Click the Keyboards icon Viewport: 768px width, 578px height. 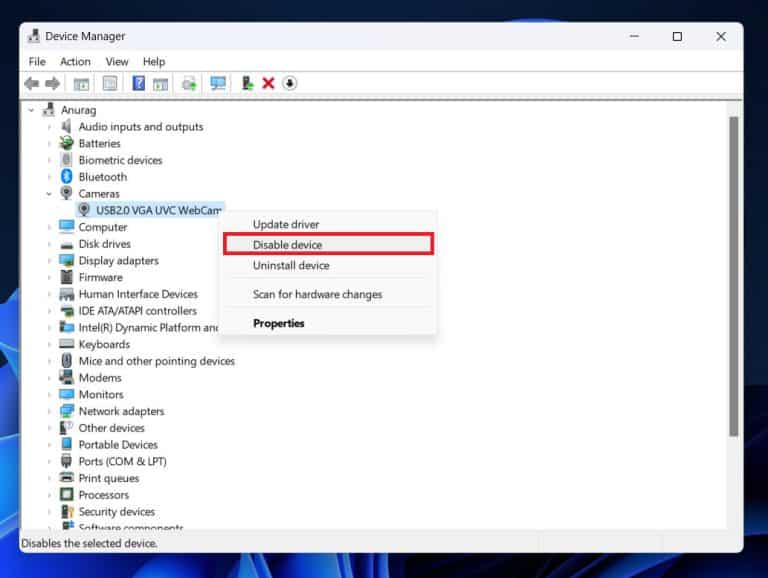[66, 344]
